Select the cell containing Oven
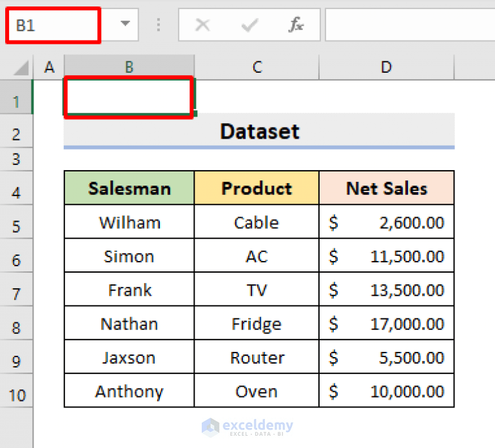 [x=257, y=391]
